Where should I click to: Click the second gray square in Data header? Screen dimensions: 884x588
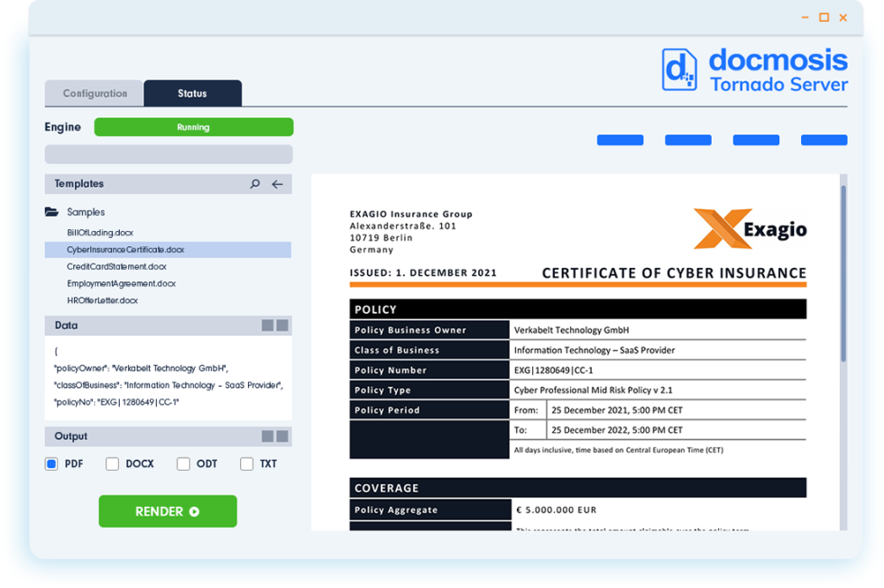point(282,326)
